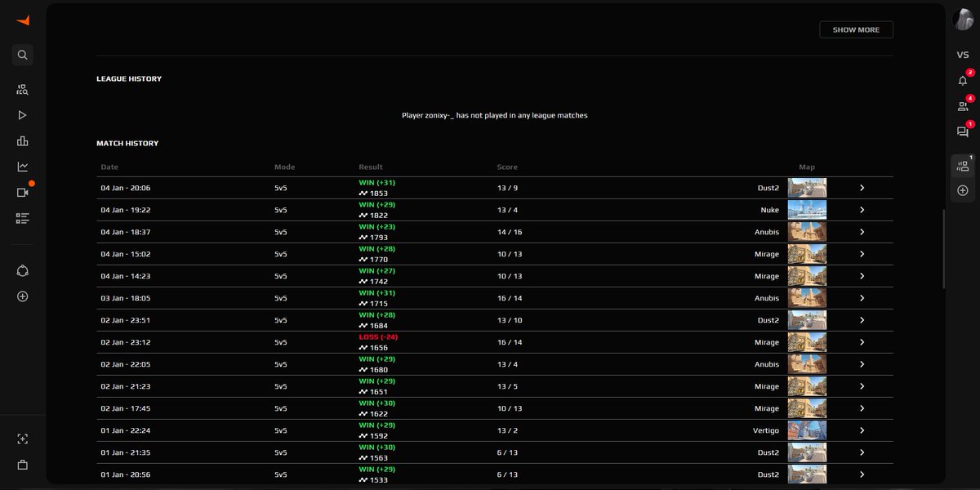Click the date 02 Jan - 22:05
This screenshot has height=490, width=980.
(x=125, y=364)
